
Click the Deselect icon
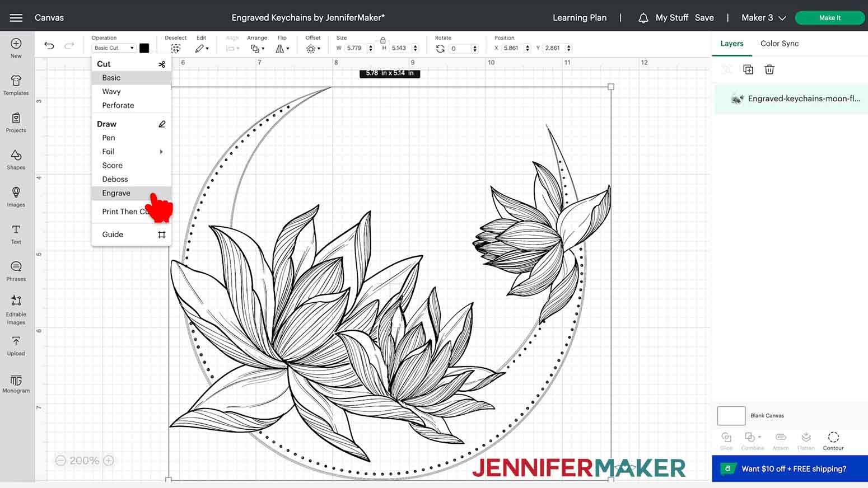pos(176,49)
